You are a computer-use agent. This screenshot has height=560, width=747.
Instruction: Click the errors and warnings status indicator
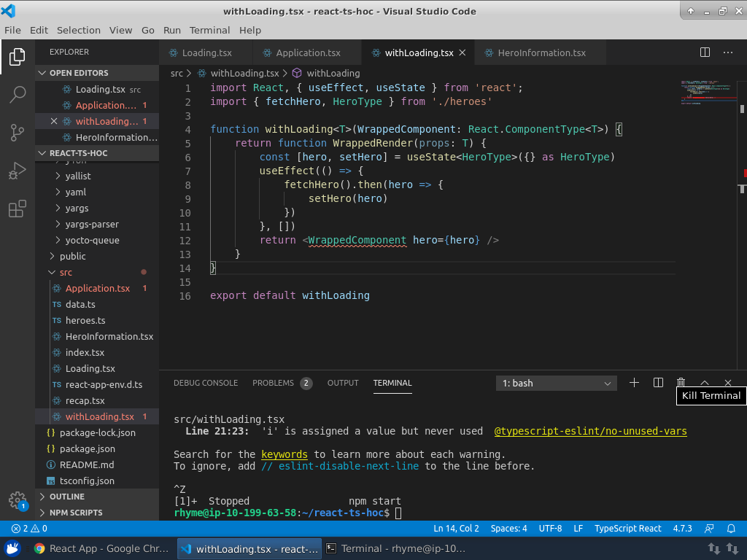point(29,529)
